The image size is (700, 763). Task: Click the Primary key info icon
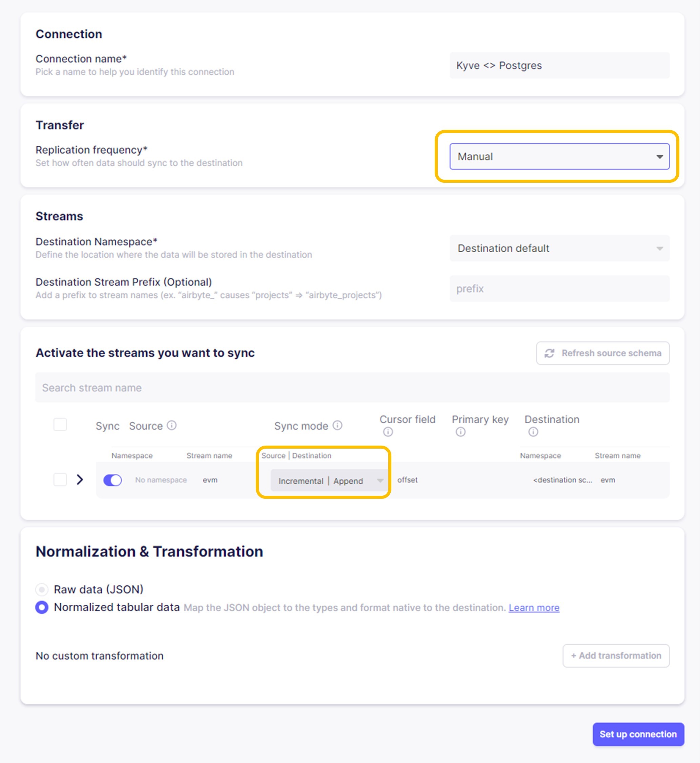tap(460, 432)
